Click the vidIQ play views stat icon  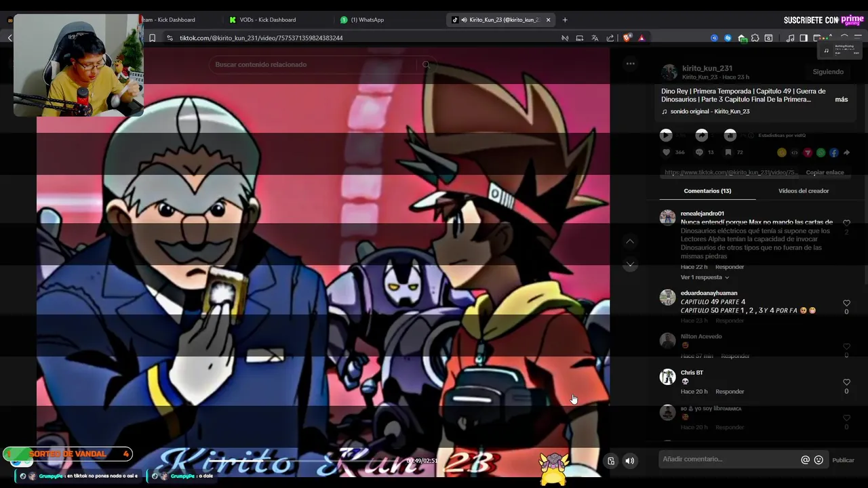coord(666,135)
